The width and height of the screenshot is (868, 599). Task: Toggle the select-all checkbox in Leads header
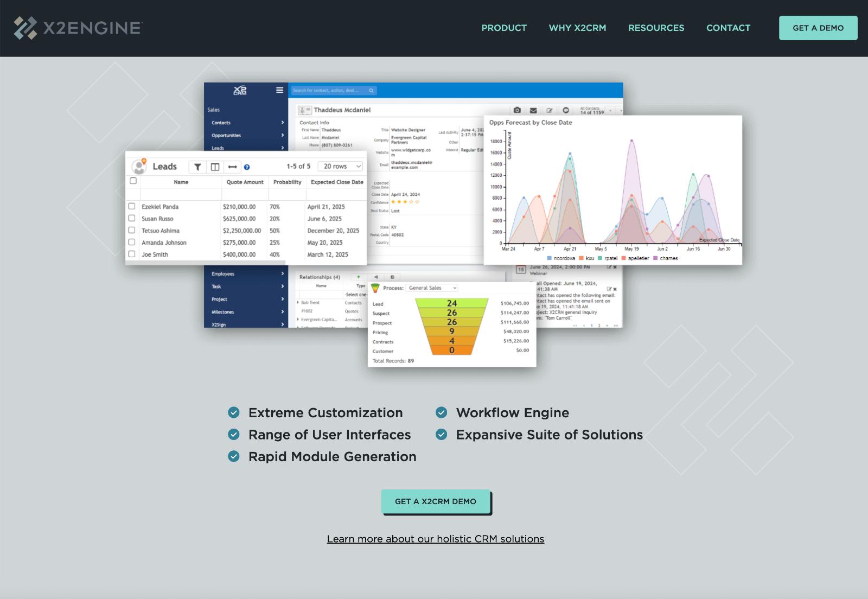(133, 181)
